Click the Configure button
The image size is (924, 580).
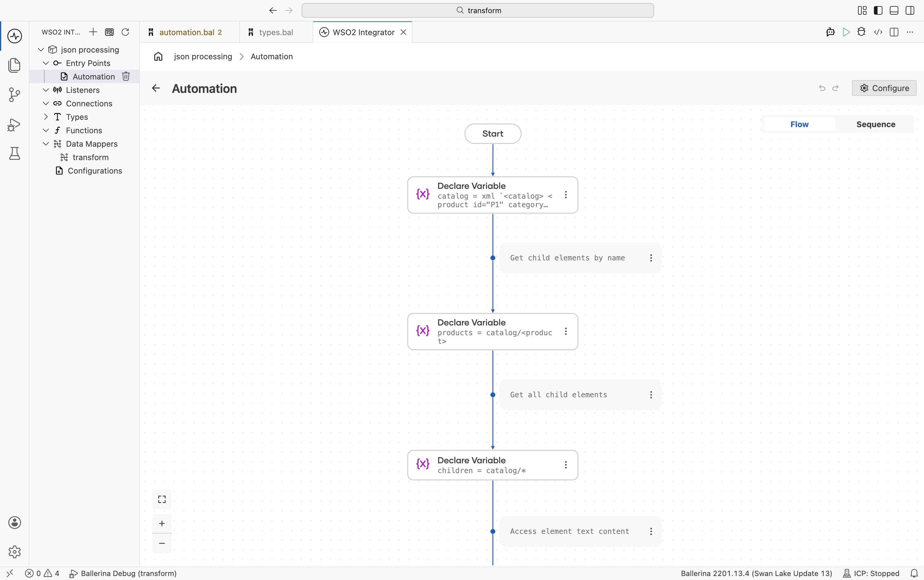[x=884, y=88]
